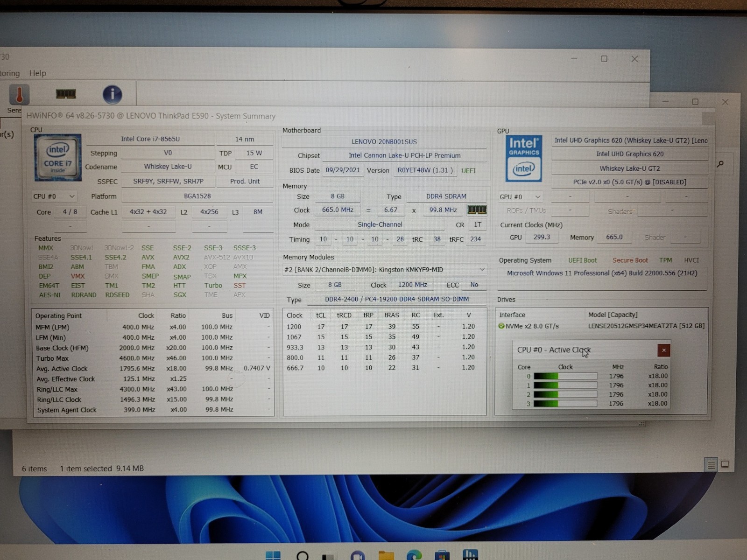The width and height of the screenshot is (747, 560).
Task: Click the memory module toolbar icon
Action: click(66, 94)
